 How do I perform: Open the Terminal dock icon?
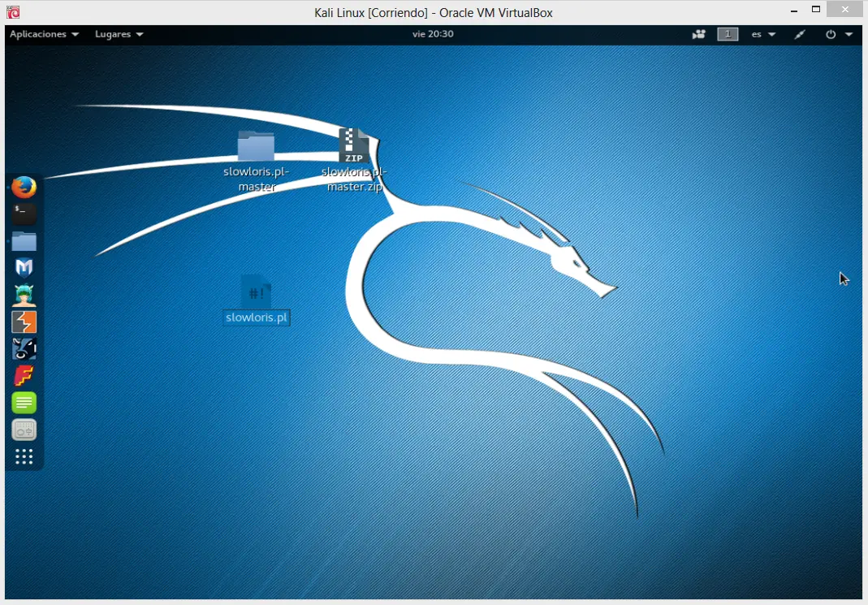click(x=24, y=214)
